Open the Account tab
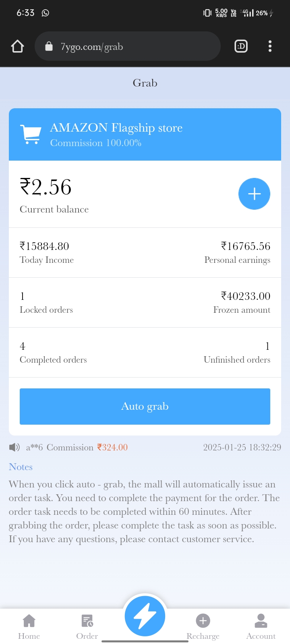 [261, 626]
